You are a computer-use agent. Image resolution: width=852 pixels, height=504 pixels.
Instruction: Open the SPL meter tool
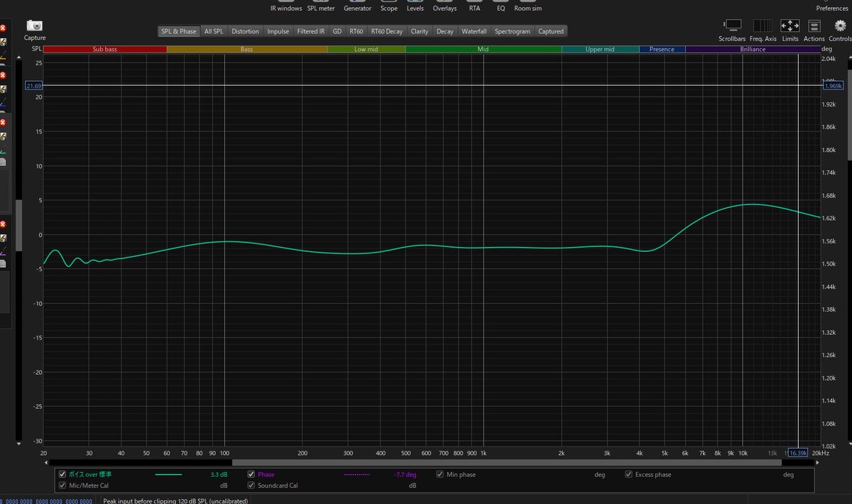[x=321, y=6]
